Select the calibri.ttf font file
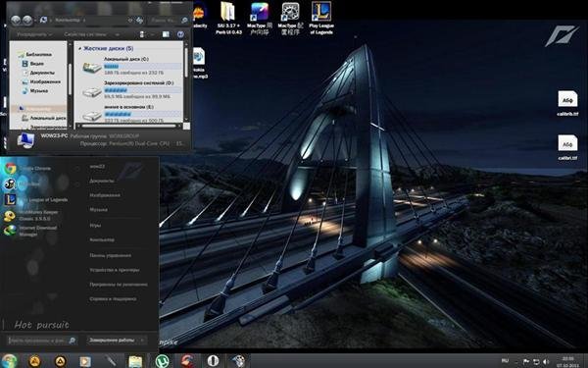 pyautogui.click(x=567, y=147)
